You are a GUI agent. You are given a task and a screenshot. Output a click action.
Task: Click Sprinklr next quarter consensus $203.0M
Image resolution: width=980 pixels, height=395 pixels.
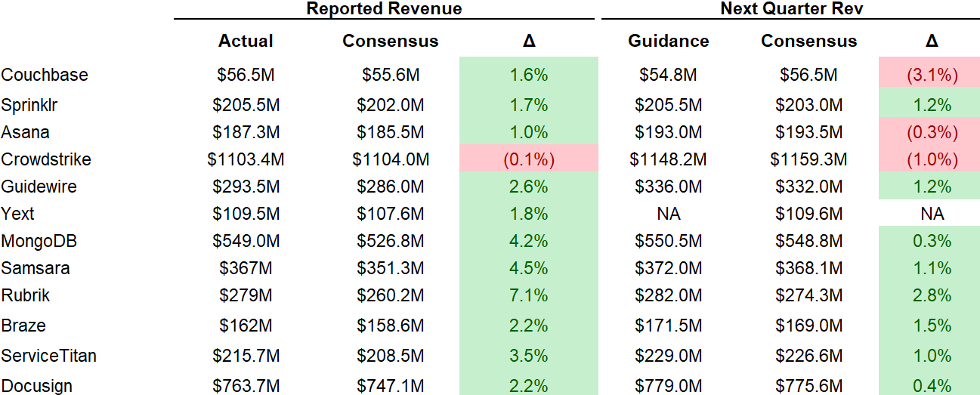click(809, 105)
